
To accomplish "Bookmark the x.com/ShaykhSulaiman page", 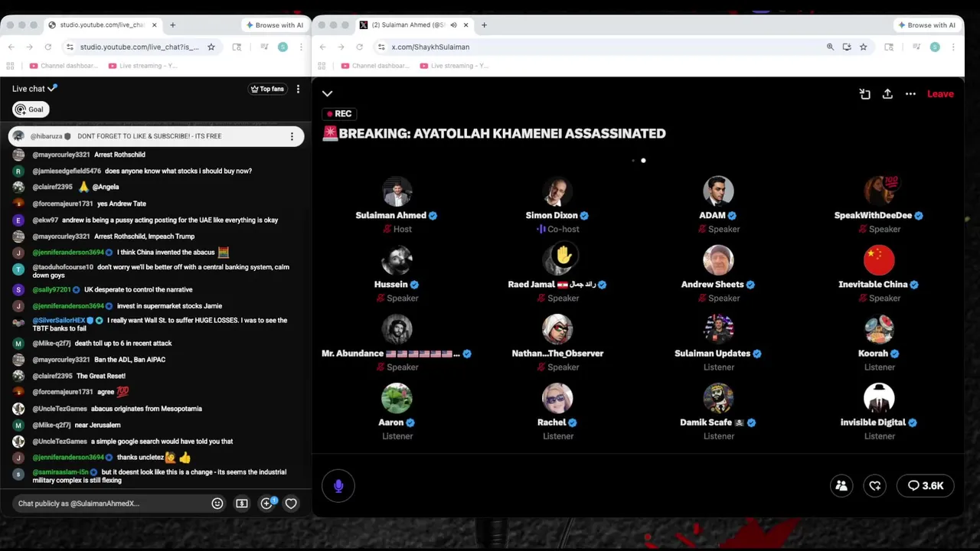I will pos(864,47).
